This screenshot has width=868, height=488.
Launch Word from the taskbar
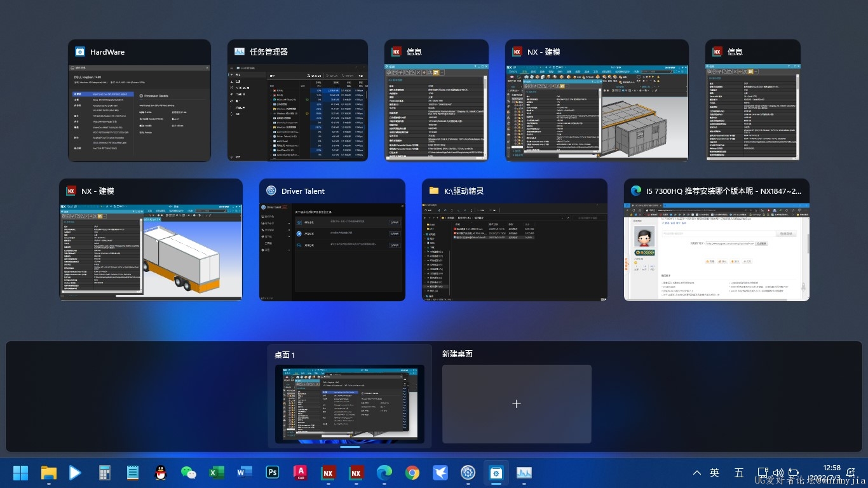(x=245, y=473)
